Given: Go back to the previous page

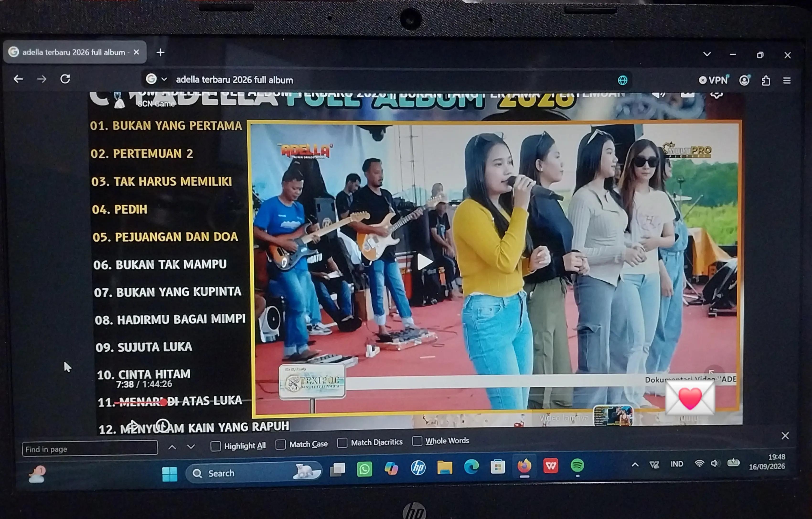Looking at the screenshot, I should tap(18, 79).
